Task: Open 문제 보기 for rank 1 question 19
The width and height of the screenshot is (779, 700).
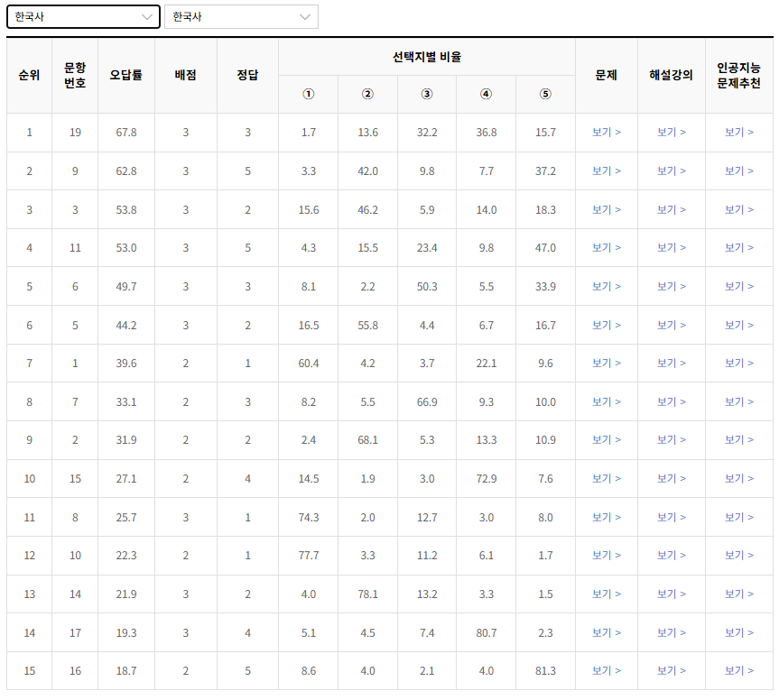Action: click(607, 131)
